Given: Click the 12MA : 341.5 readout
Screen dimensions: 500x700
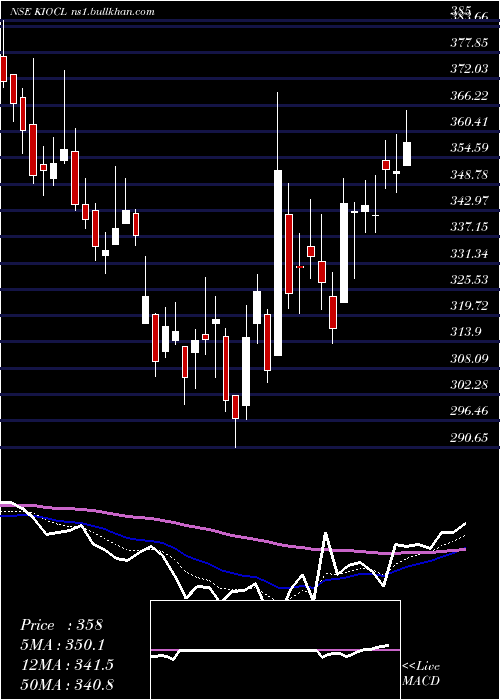Looking at the screenshot, I should [67, 664].
